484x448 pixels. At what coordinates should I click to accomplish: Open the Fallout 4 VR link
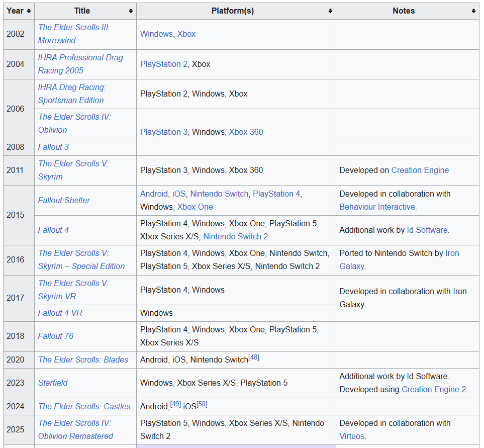click(60, 313)
